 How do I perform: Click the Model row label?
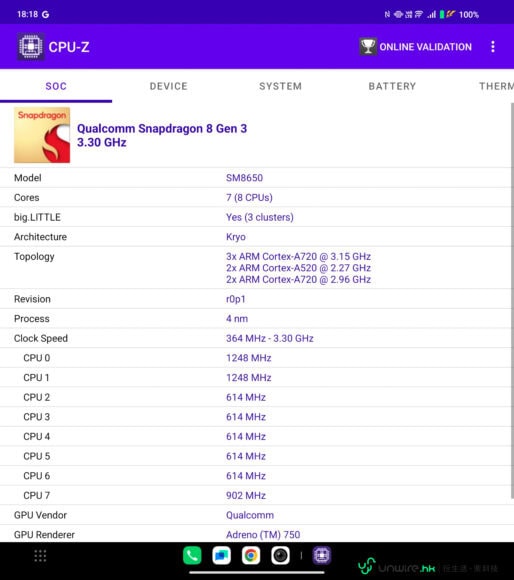27,178
